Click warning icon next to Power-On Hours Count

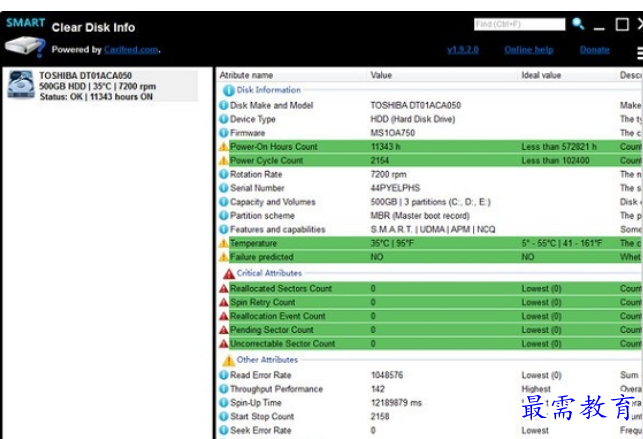click(x=223, y=147)
